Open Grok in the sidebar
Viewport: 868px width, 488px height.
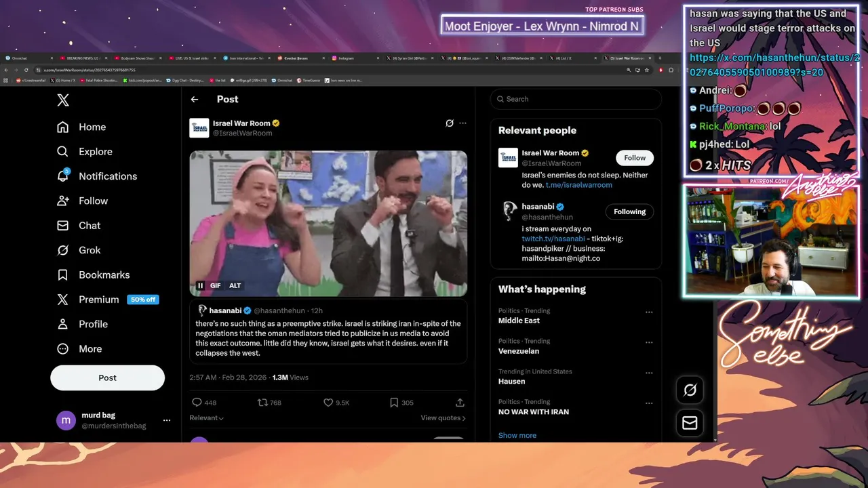click(79, 250)
